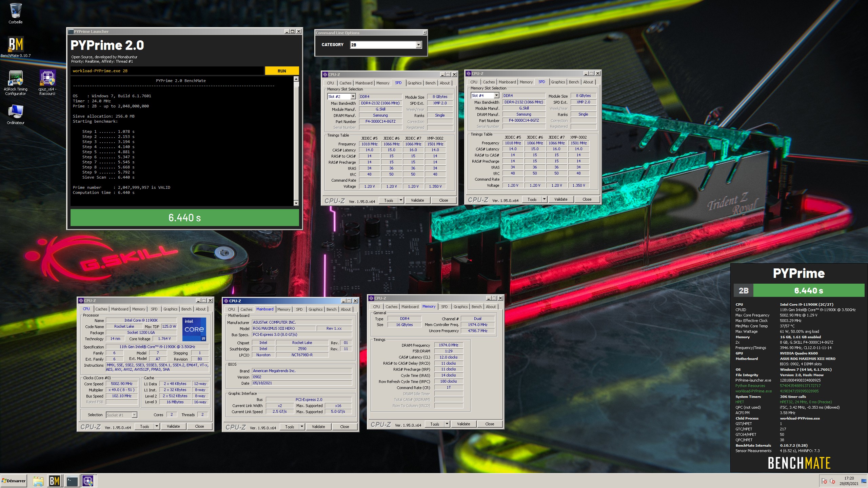Click Validate in Slot #2 CPU-Z window

pos(417,200)
